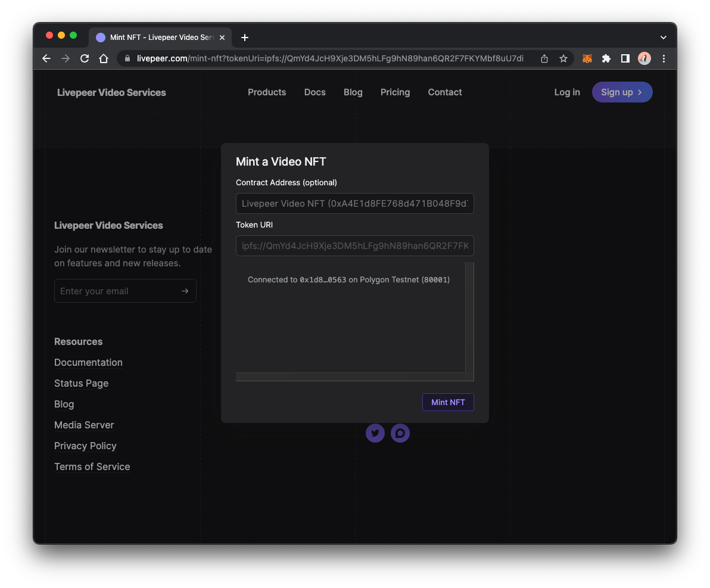The height and width of the screenshot is (588, 710).
Task: Open the Extensions puzzle icon
Action: point(606,58)
